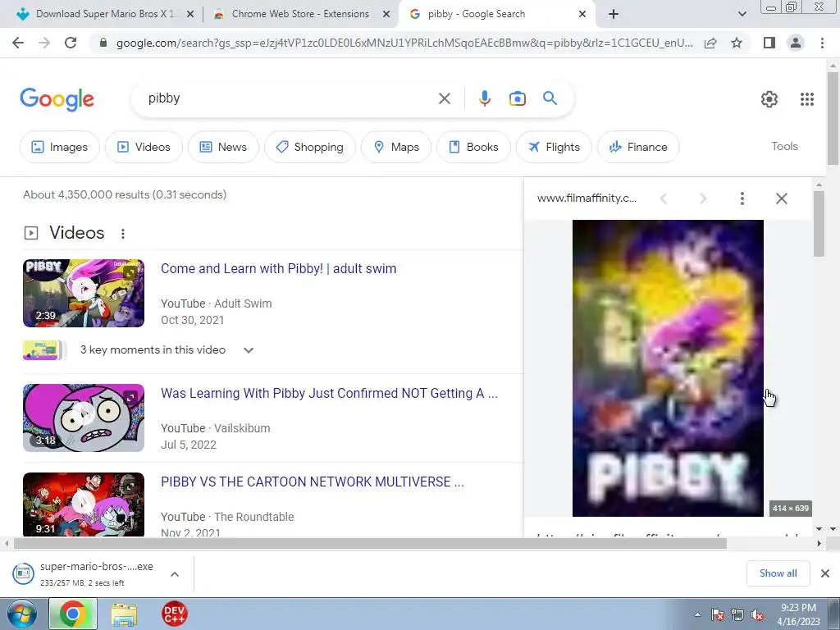Image resolution: width=840 pixels, height=630 pixels.
Task: Open Dev-C++ from taskbar
Action: tap(174, 614)
